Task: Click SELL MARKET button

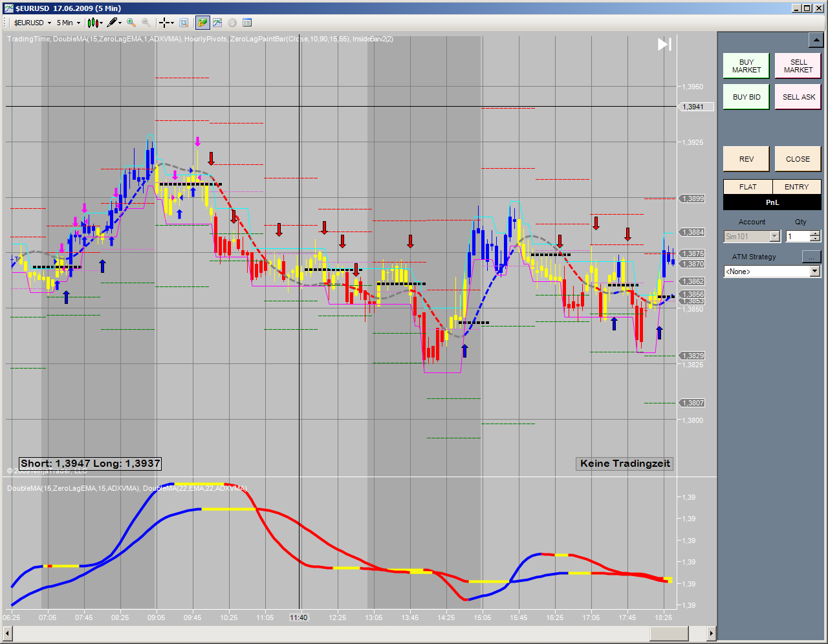Action: coord(798,66)
